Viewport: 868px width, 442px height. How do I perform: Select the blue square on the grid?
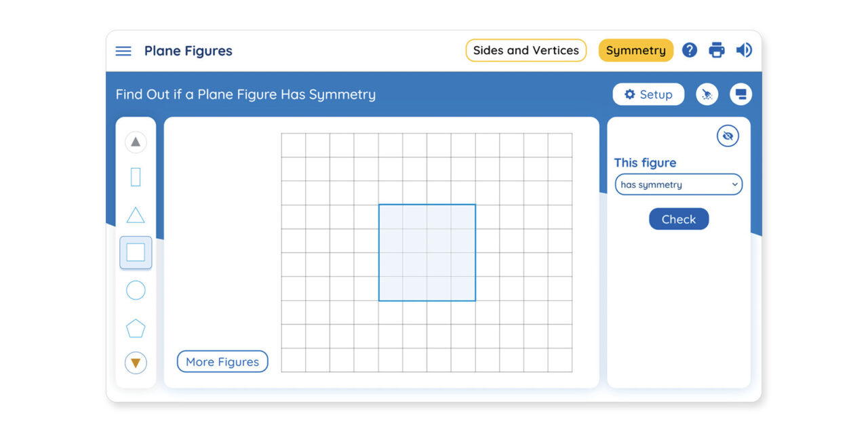click(x=427, y=251)
